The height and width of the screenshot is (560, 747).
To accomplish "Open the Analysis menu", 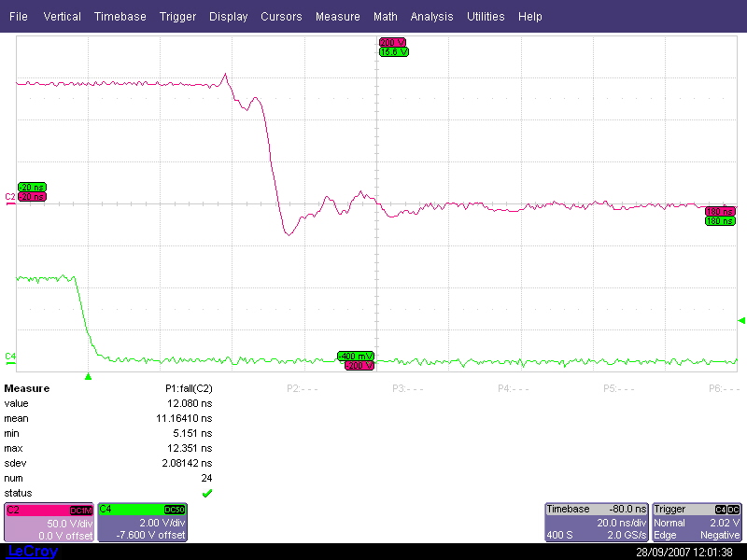I will click(x=431, y=16).
